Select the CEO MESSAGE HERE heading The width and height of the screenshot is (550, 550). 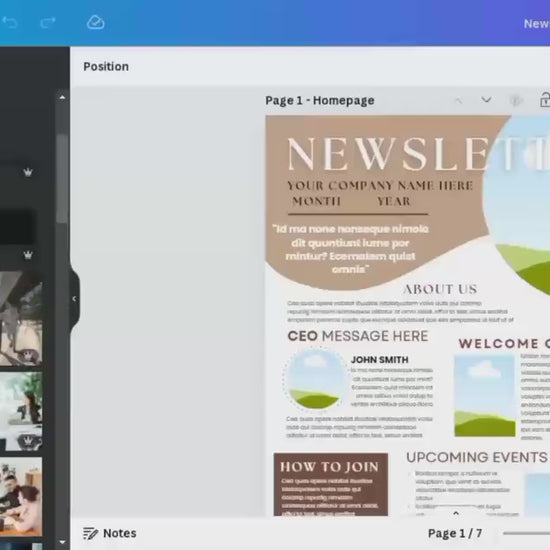pyautogui.click(x=358, y=336)
